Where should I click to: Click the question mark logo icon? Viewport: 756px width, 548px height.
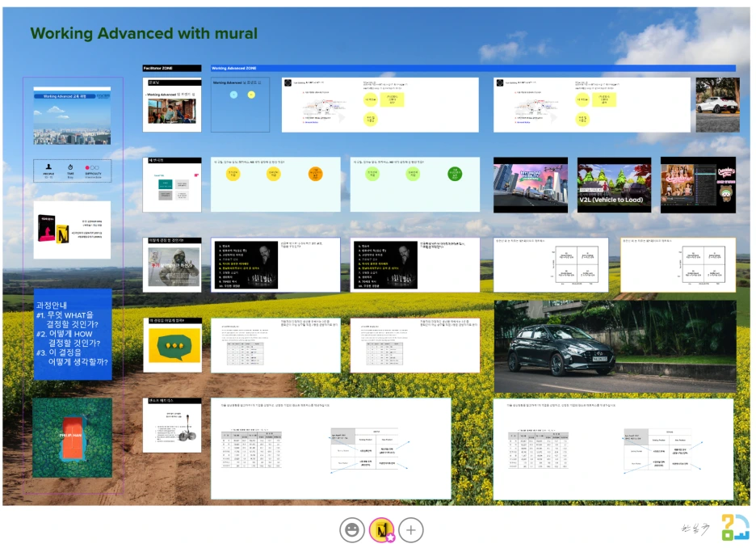pos(734,527)
